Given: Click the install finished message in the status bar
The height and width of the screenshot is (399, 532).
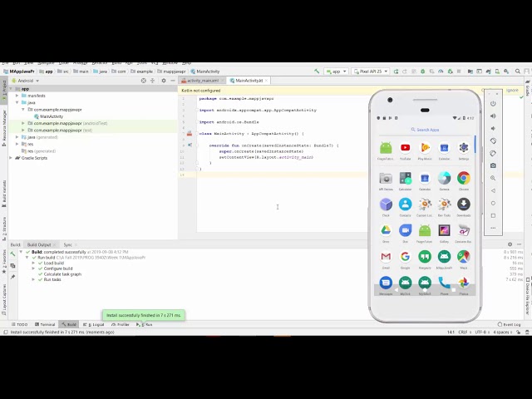Looking at the screenshot, I should [62, 332].
